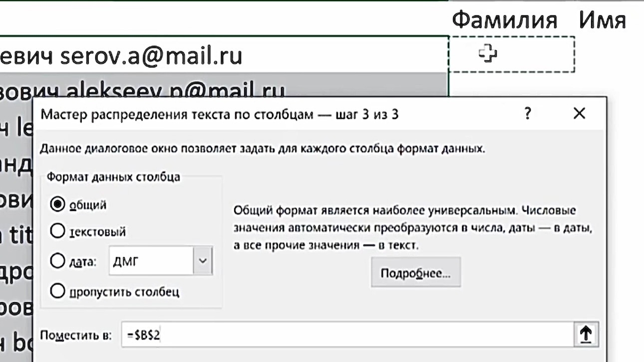Click the 'Имя' header cell
644x362 pixels.
click(x=602, y=21)
